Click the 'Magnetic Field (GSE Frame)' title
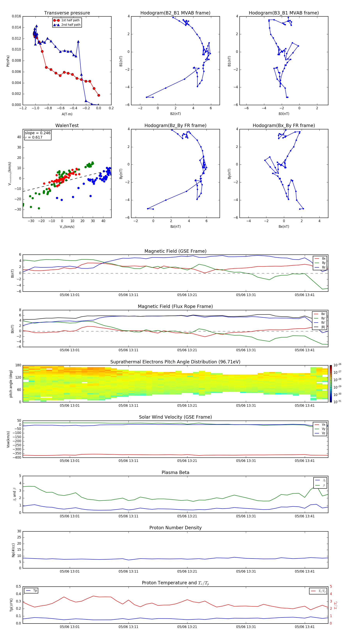Image resolution: width=351 pixels, height=644 pixels. [175, 251]
